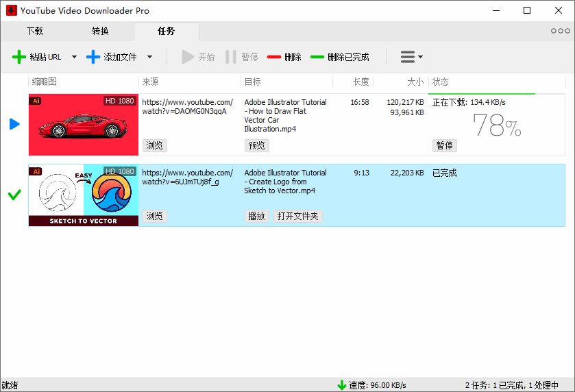Click the green checkmark of the completed task

14,195
